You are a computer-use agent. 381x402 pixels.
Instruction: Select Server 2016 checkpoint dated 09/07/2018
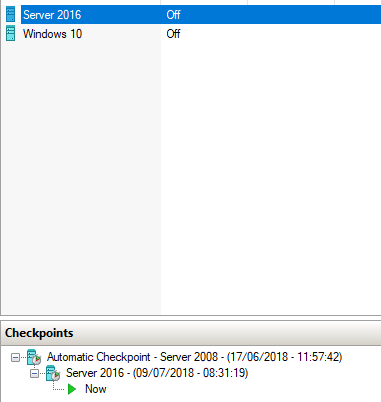click(157, 373)
